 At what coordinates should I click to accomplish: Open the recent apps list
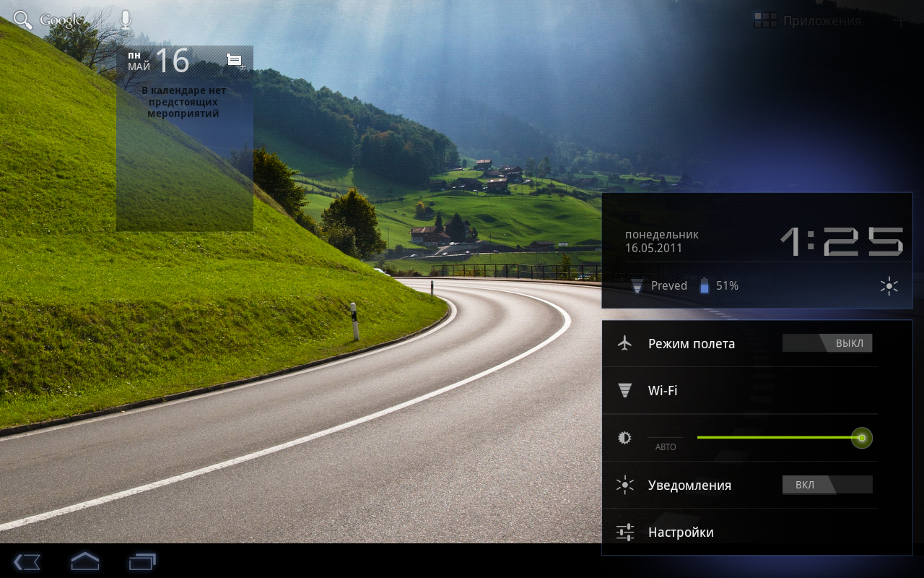click(x=142, y=561)
